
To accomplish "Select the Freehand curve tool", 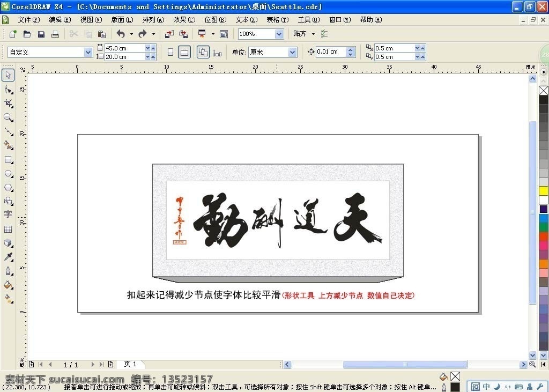I will coord(9,132).
